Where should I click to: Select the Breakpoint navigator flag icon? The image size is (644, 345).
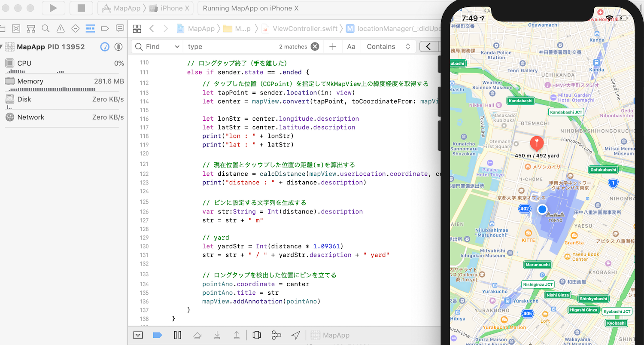tap(104, 28)
